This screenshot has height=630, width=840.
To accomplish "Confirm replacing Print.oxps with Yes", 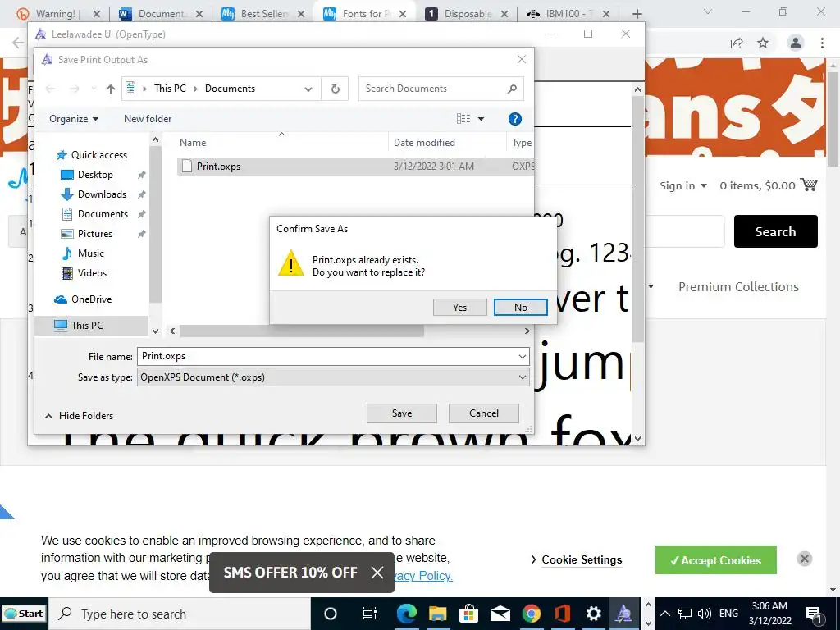I will 459,307.
